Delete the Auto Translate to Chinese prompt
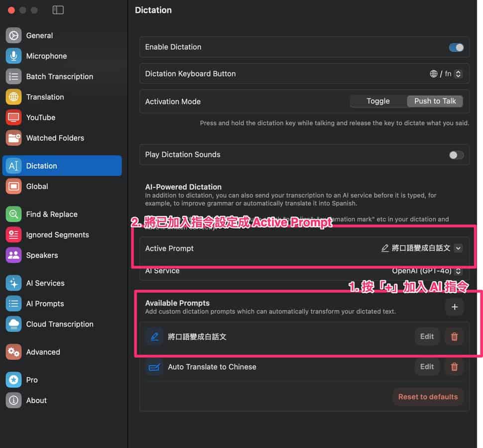The width and height of the screenshot is (483, 448). coord(454,367)
